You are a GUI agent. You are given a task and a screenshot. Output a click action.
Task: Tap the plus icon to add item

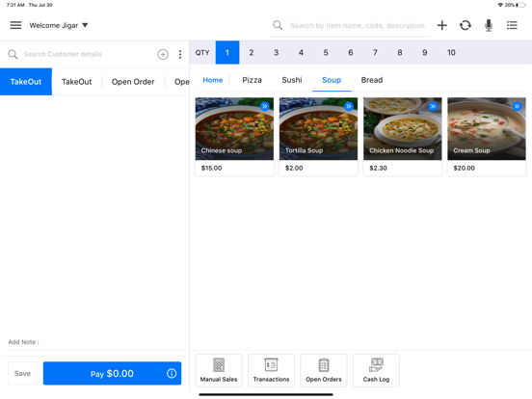coord(441,25)
